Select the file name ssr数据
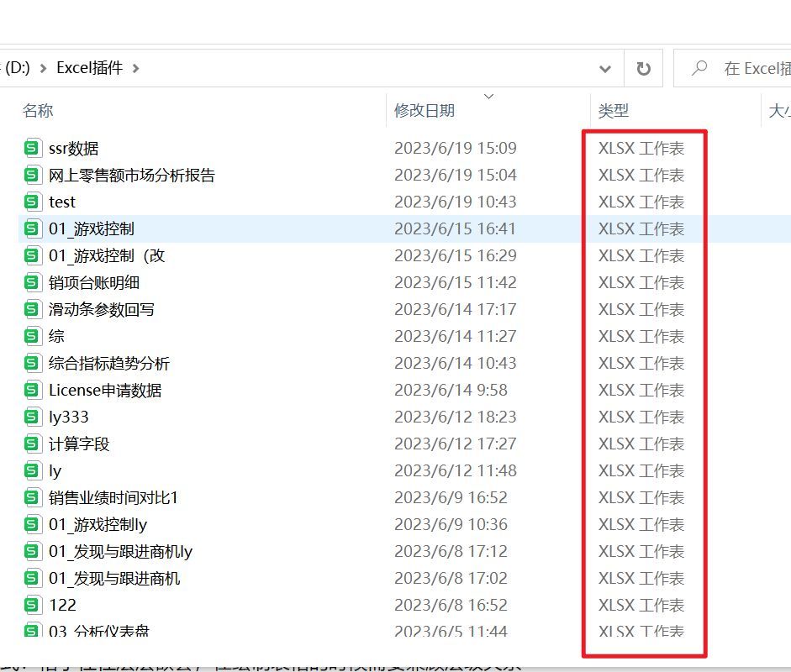Image resolution: width=791 pixels, height=672 pixels. click(x=74, y=148)
